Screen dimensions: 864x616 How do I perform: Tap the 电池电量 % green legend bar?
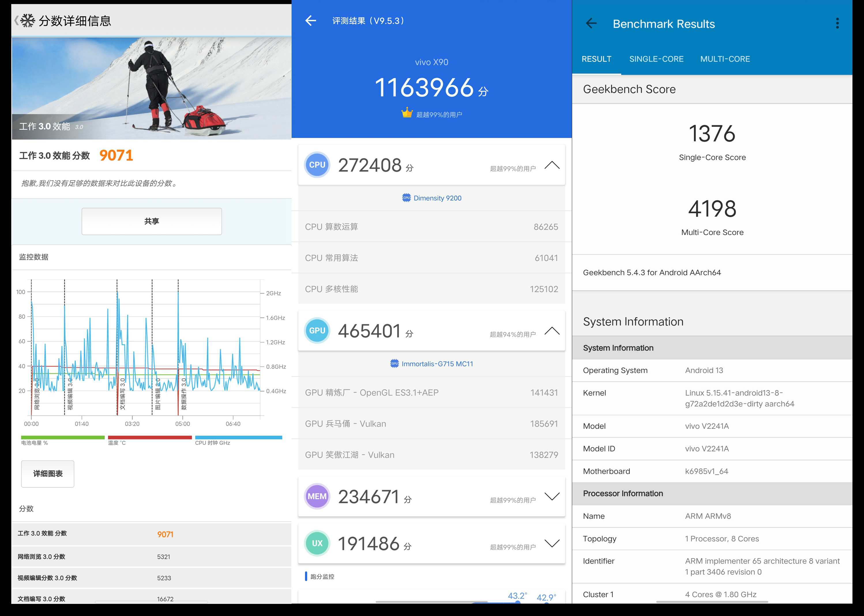(x=63, y=437)
